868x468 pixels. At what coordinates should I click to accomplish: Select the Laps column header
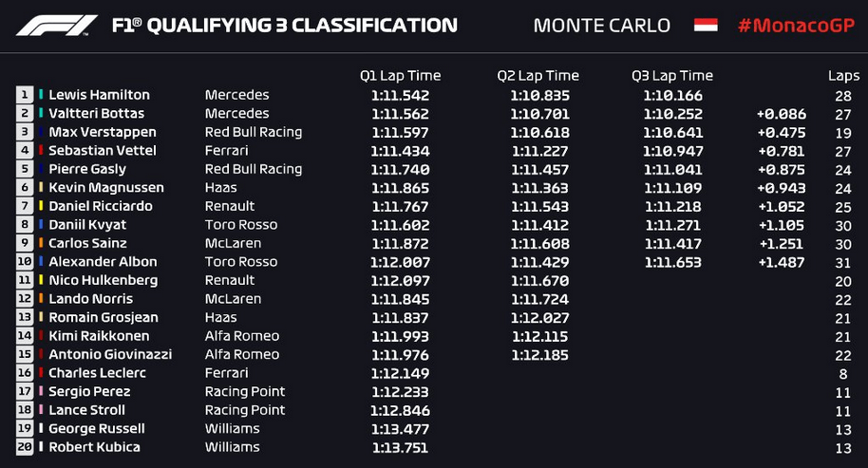[x=843, y=76]
